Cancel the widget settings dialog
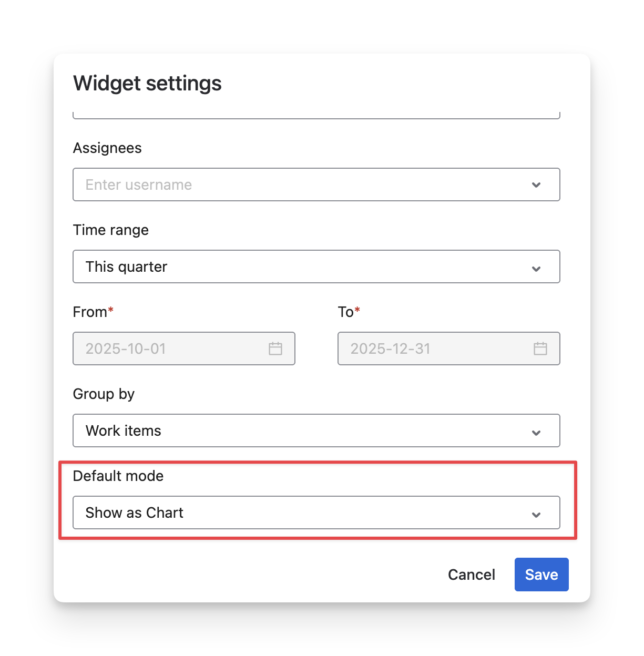 pos(471,575)
